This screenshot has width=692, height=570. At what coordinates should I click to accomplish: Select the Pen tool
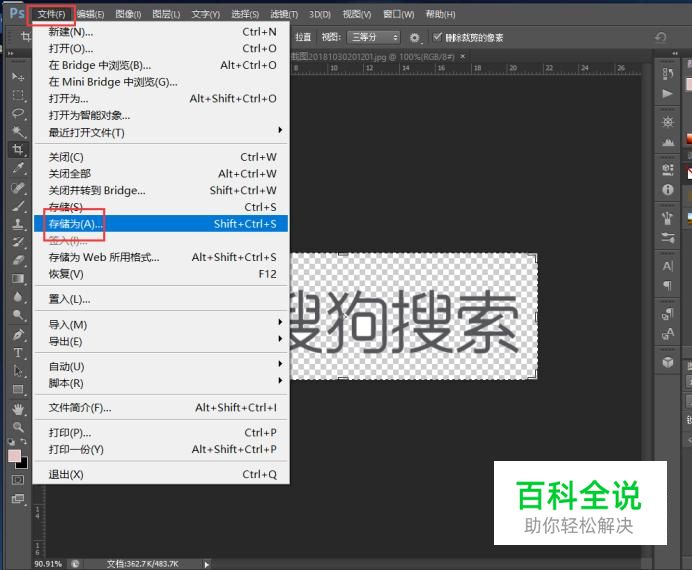point(18,334)
